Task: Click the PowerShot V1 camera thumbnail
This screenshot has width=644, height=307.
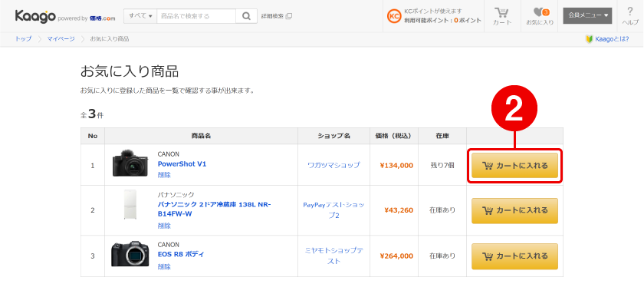Action: [130, 164]
